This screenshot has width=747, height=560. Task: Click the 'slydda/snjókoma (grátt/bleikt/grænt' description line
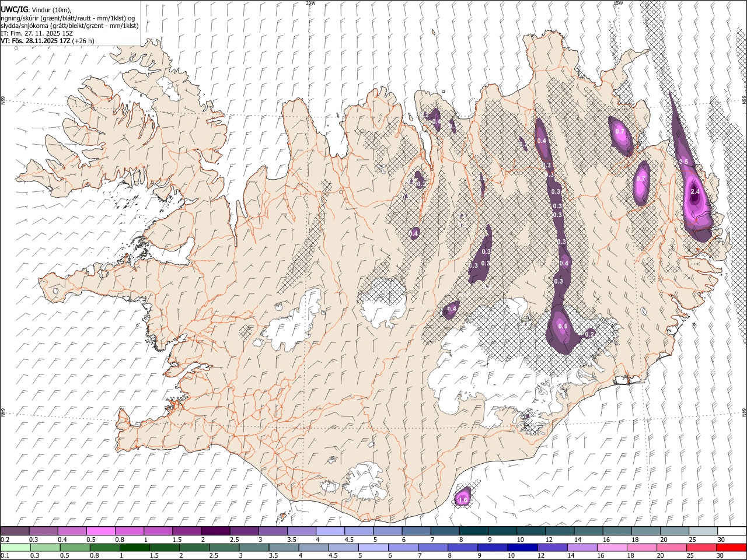point(69,26)
